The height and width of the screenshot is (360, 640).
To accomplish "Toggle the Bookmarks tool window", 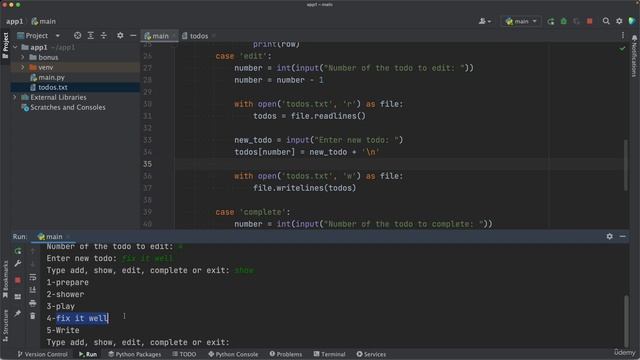I will tap(5, 280).
